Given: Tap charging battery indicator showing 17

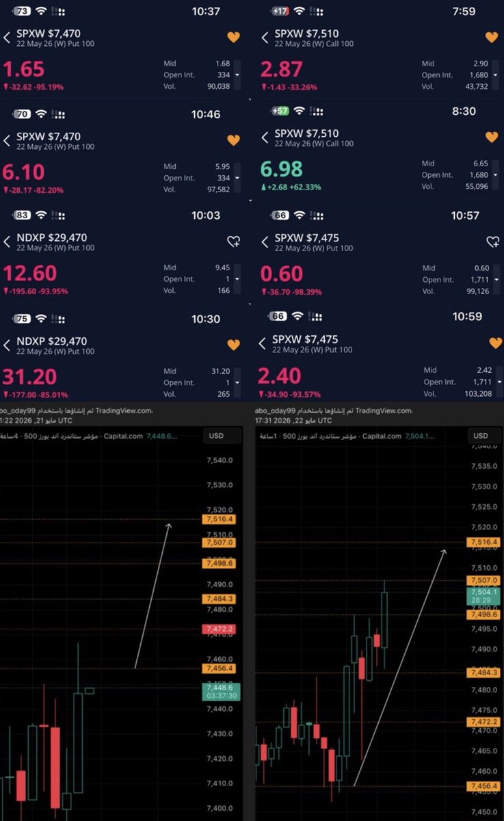Looking at the screenshot, I should pos(280,12).
